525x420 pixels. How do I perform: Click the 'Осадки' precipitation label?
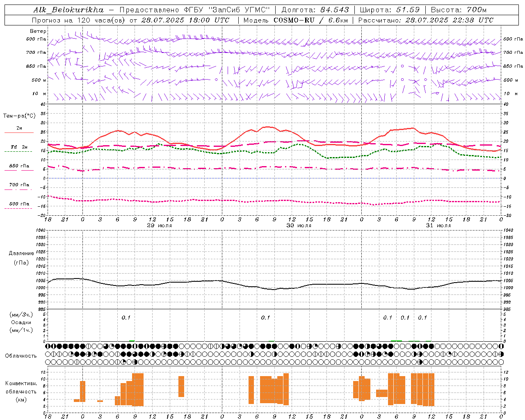tap(21, 322)
